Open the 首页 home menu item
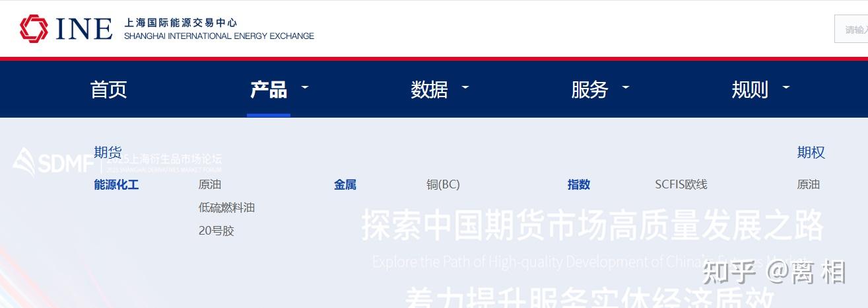Screen dimensions: 868x308 pos(108,89)
